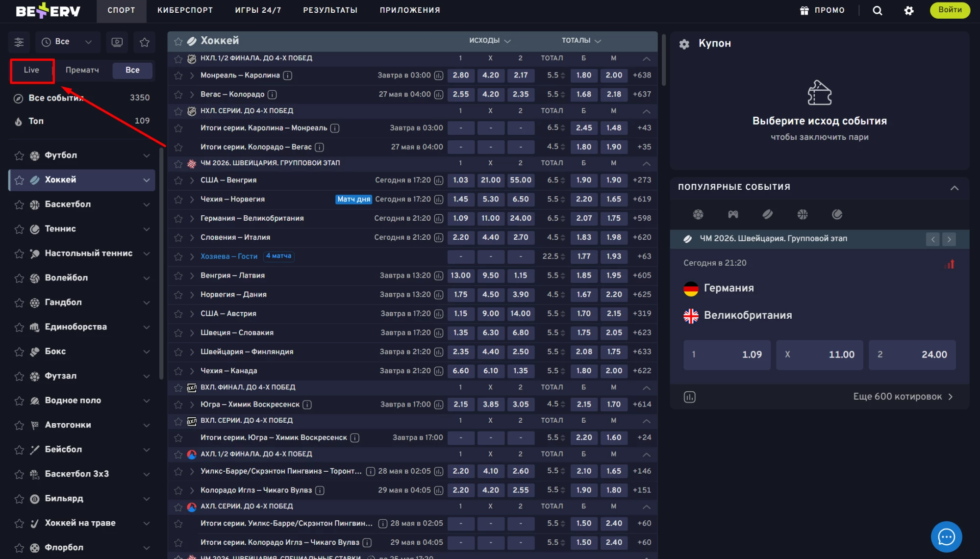The height and width of the screenshot is (559, 980).
Task: Open the filter sliders icon in sidebar
Action: click(19, 42)
